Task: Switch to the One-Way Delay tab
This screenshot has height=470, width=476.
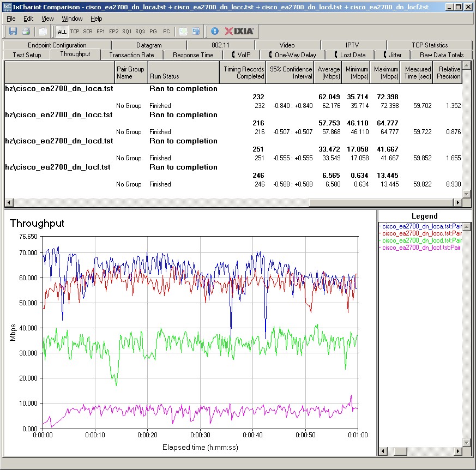Action: [292, 55]
